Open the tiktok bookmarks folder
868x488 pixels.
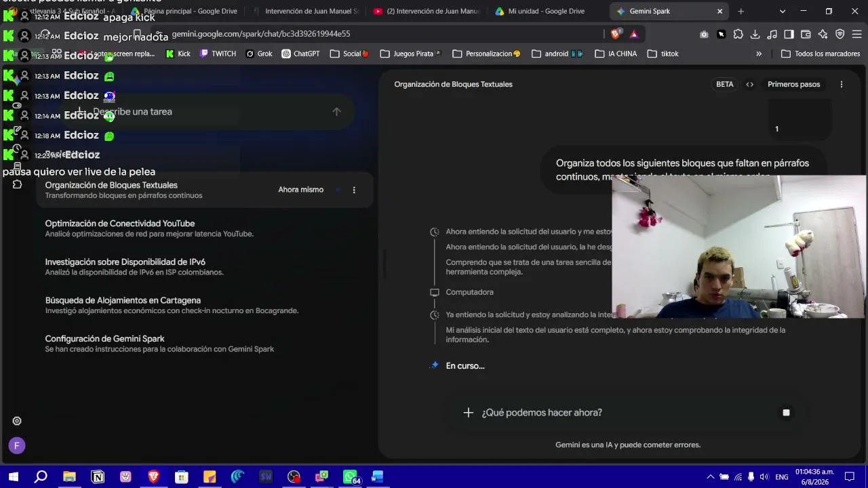pos(663,54)
